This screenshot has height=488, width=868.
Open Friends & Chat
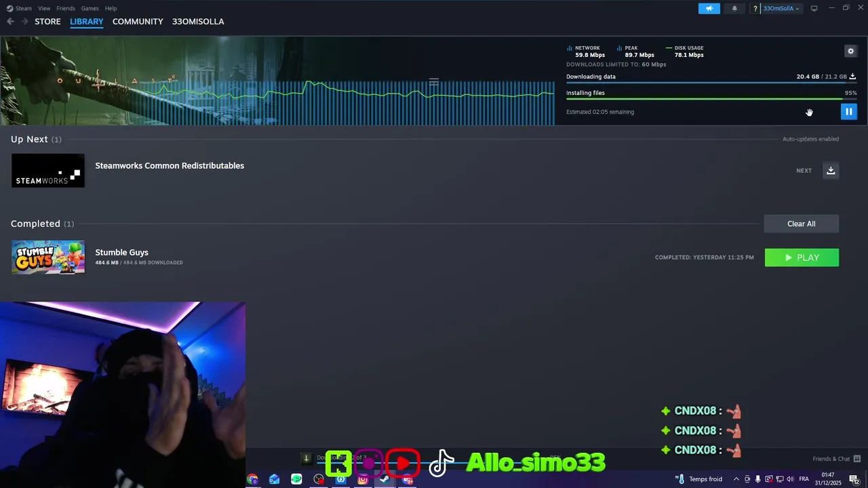pos(836,459)
